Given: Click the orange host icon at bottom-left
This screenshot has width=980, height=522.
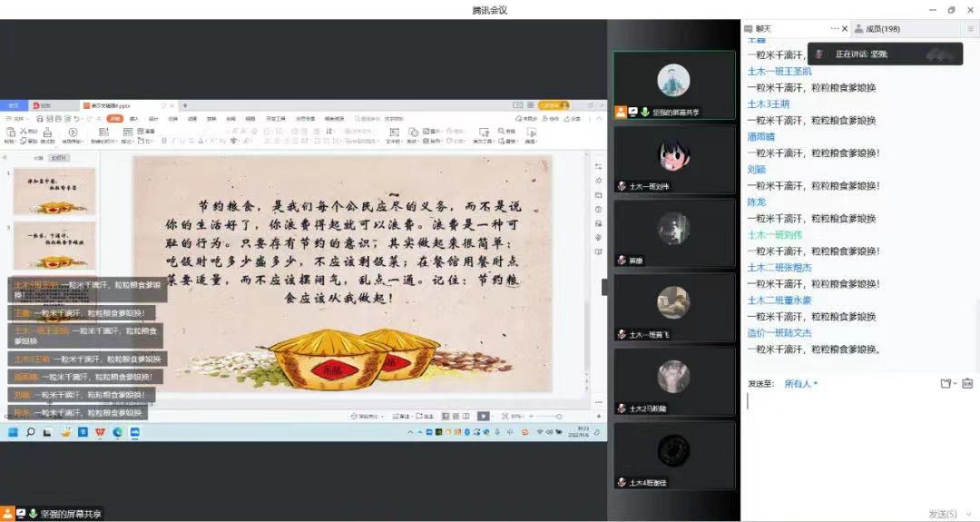Looking at the screenshot, I should [x=7, y=514].
